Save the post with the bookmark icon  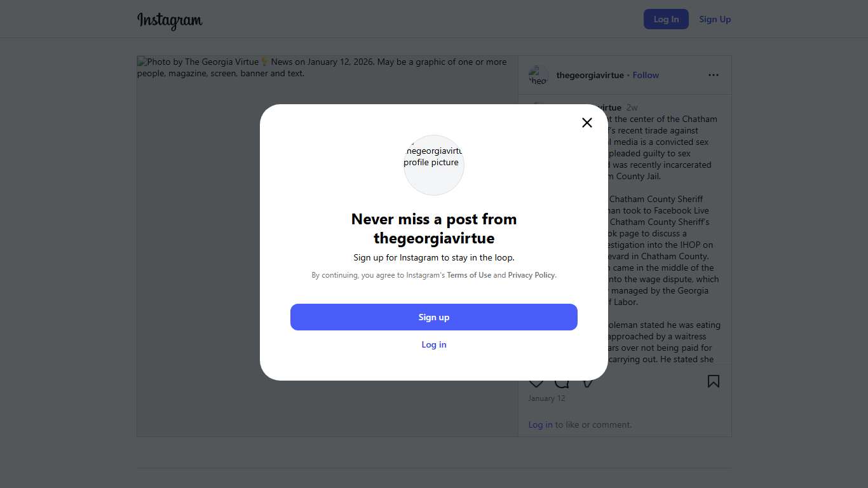tap(714, 381)
